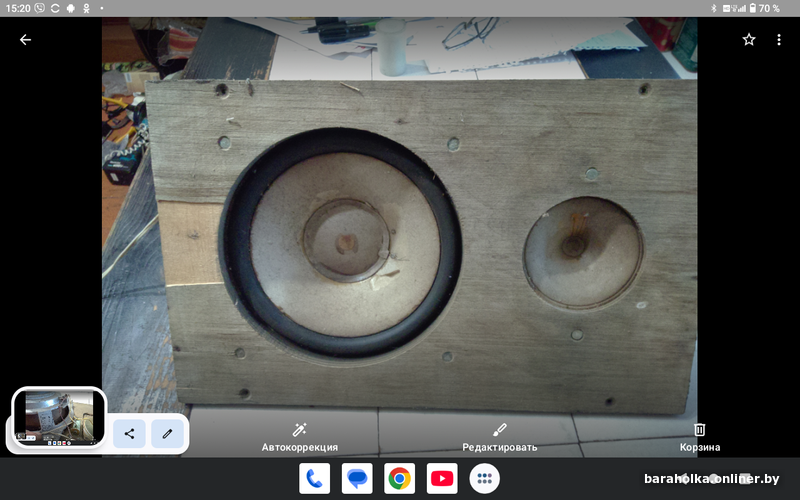Viewport: 800px width, 500px height.
Task: Mark photo as favorite with star
Action: pyautogui.click(x=749, y=40)
